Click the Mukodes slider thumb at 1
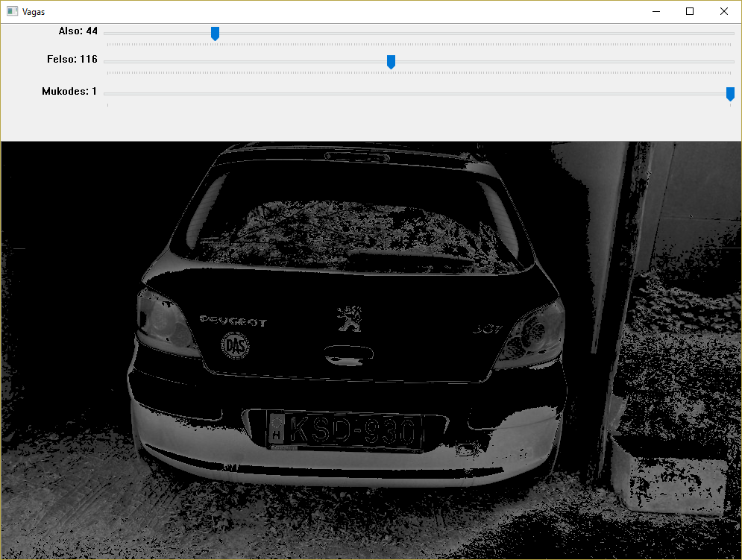Image resolution: width=742 pixels, height=560 pixels. [730, 94]
